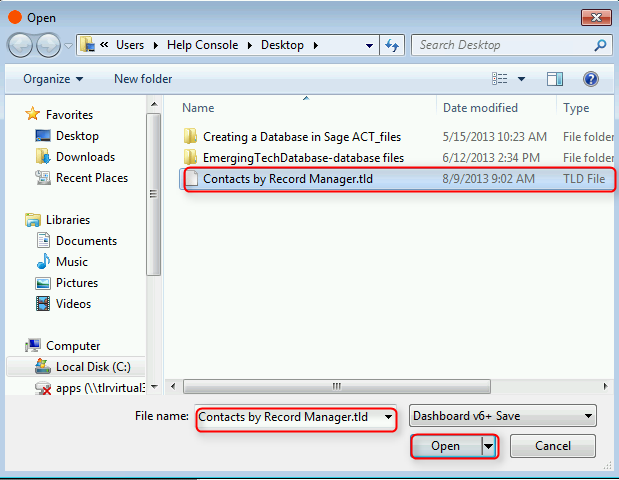The height and width of the screenshot is (480, 619).
Task: Select Favorites in navigation pane
Action: point(69,115)
